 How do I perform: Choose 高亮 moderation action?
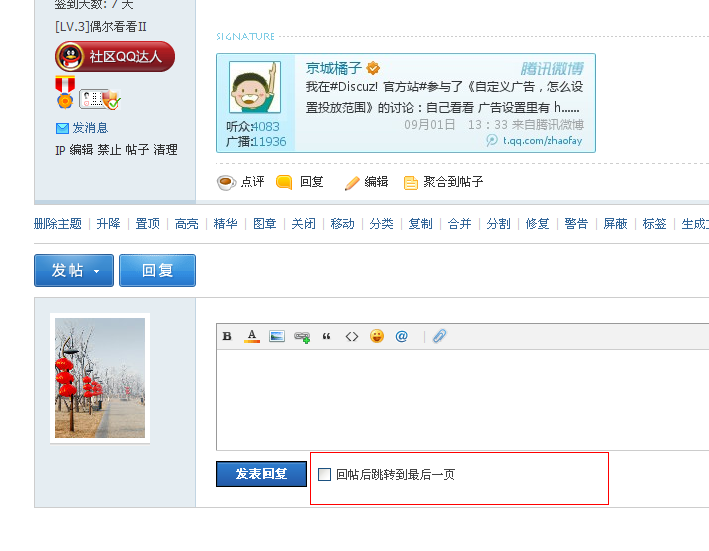pyautogui.click(x=186, y=224)
